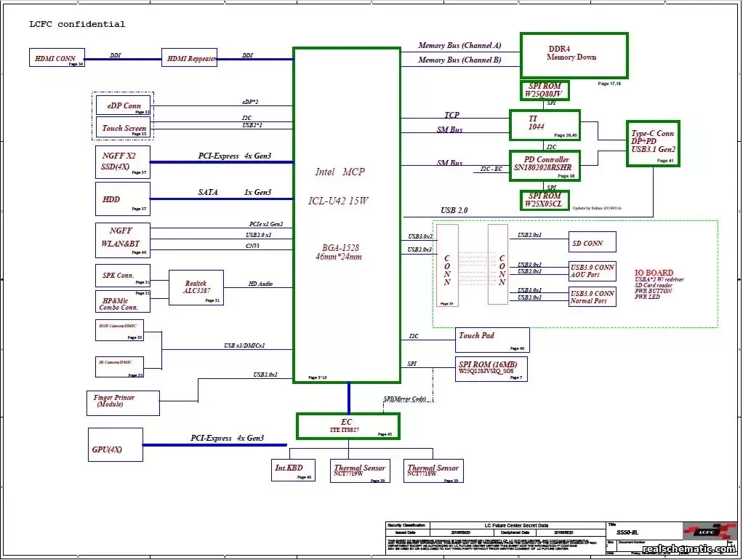Select the I2C-EC label
743x560 pixels.
coord(491,169)
